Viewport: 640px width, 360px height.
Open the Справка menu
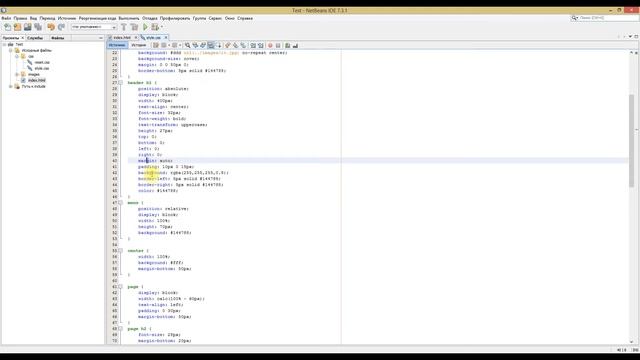(x=245, y=18)
